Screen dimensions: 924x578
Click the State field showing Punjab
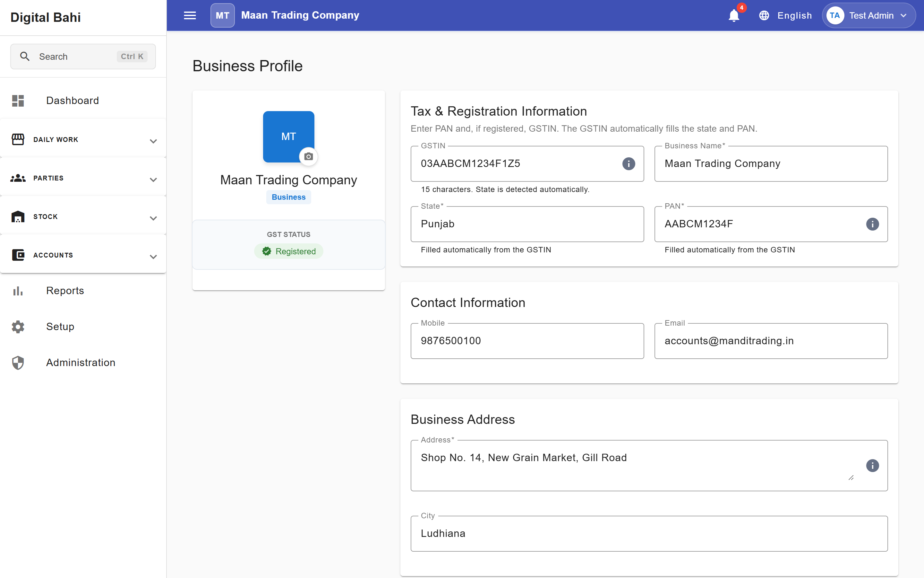click(527, 224)
